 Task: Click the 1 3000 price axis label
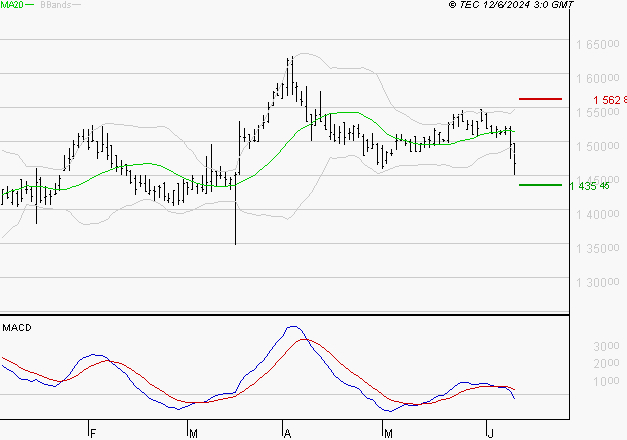click(598, 283)
